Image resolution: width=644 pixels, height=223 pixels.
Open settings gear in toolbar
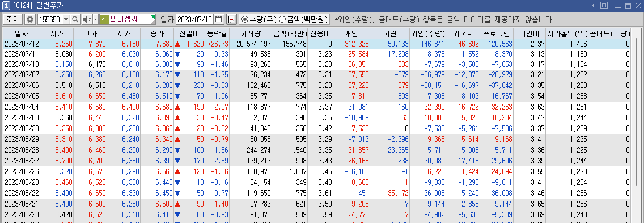click(x=30, y=19)
